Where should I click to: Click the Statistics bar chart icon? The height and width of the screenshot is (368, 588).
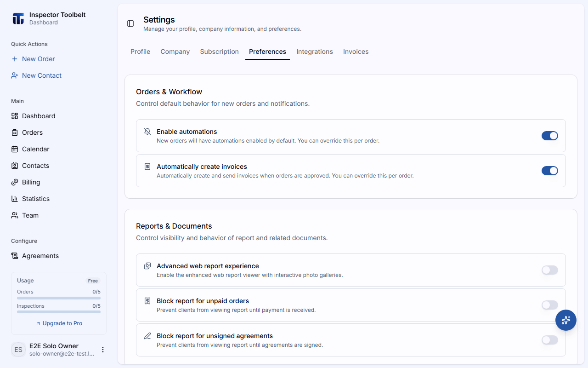point(15,199)
